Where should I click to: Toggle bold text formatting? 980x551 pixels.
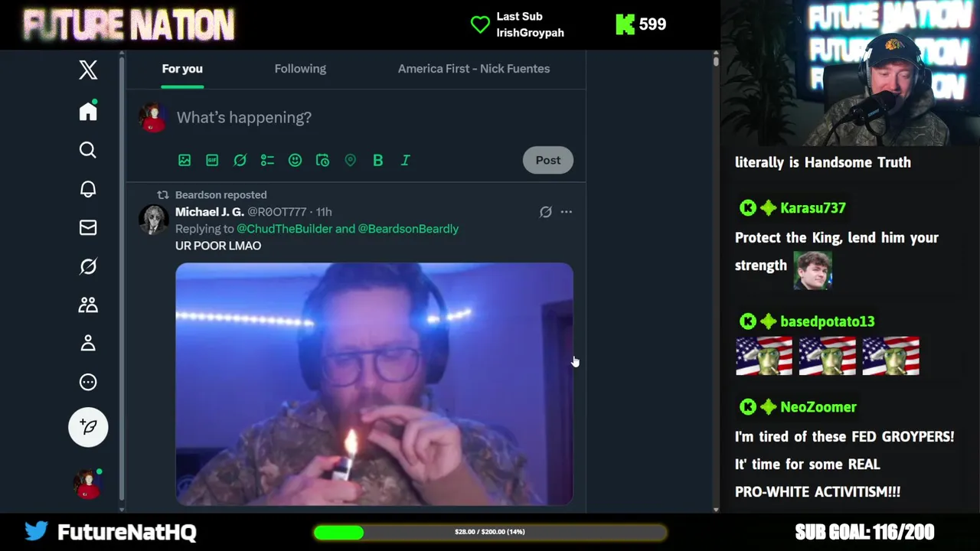(377, 160)
